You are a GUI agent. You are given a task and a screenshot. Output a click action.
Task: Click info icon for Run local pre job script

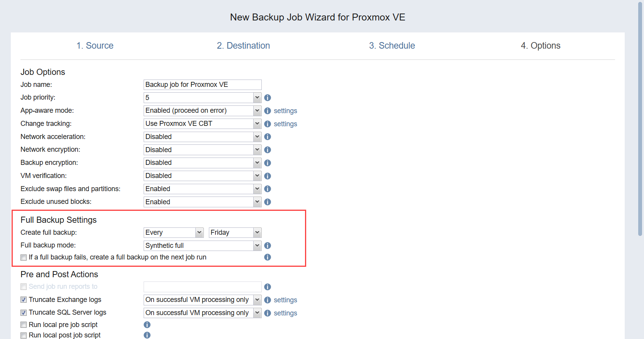coord(147,325)
